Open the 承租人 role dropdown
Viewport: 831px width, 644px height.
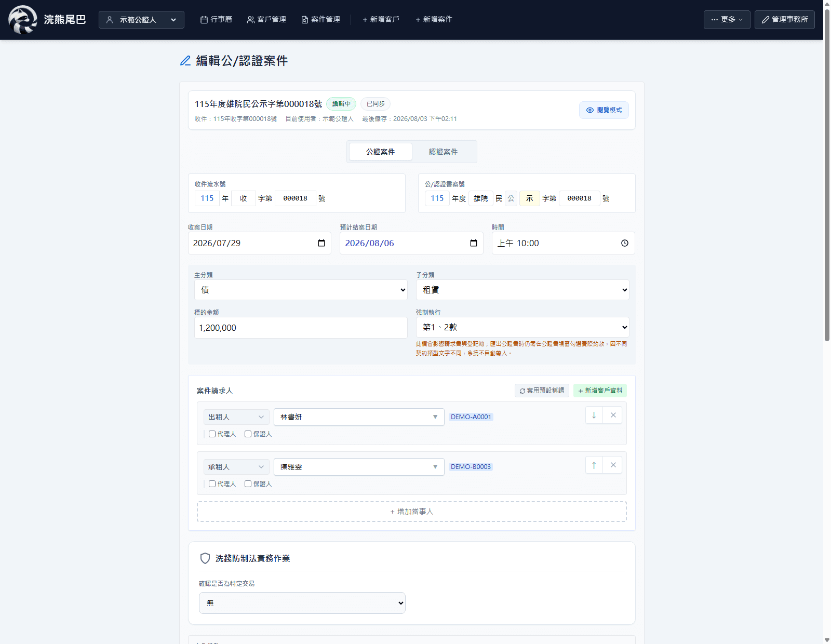[236, 467]
